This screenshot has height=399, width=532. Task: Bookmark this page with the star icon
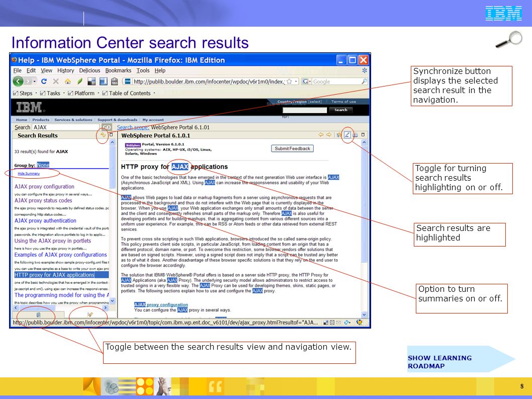[x=290, y=82]
